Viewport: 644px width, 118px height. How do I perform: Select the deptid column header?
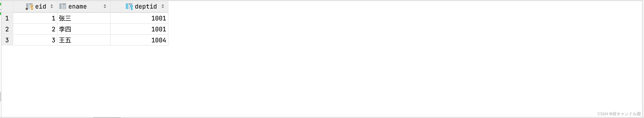pyautogui.click(x=139, y=6)
